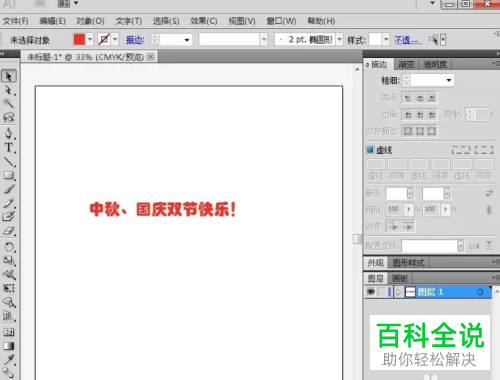Click the 图层 1 layer thumbnail

(x=410, y=292)
